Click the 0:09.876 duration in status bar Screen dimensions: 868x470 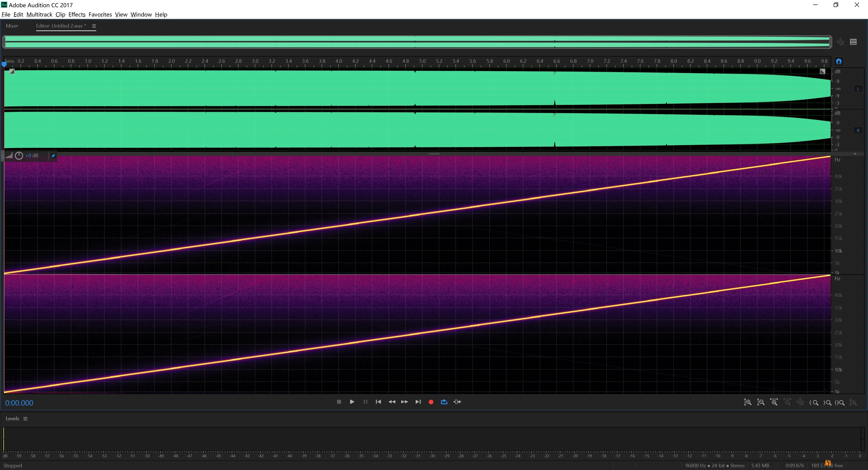pyautogui.click(x=795, y=465)
